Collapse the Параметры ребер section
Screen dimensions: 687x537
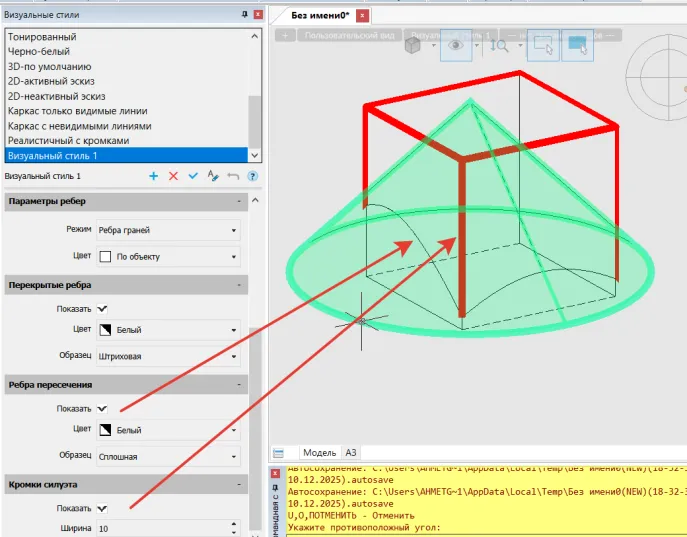point(240,202)
